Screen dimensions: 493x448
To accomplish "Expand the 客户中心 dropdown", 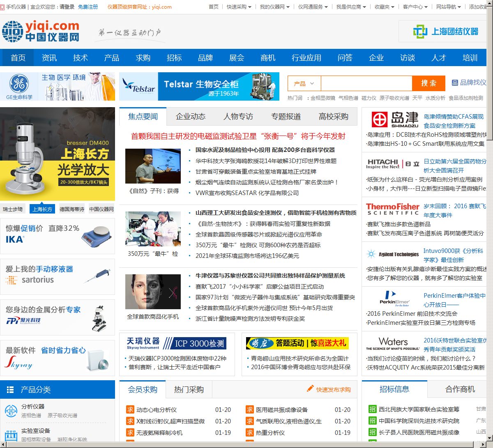I will click(415, 7).
